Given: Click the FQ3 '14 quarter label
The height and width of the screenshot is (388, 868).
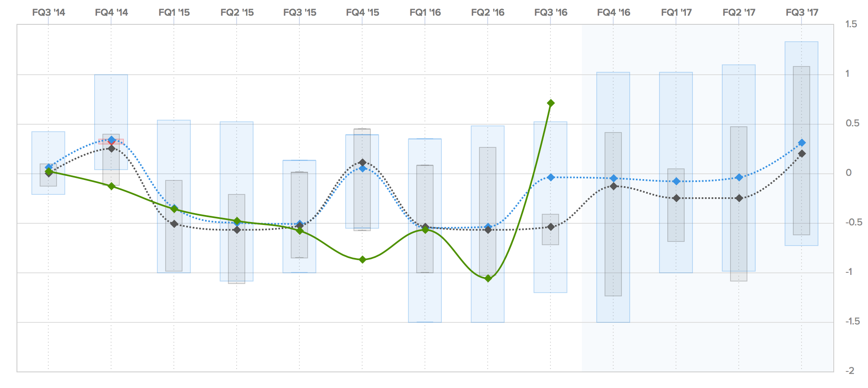Looking at the screenshot, I should point(49,12).
